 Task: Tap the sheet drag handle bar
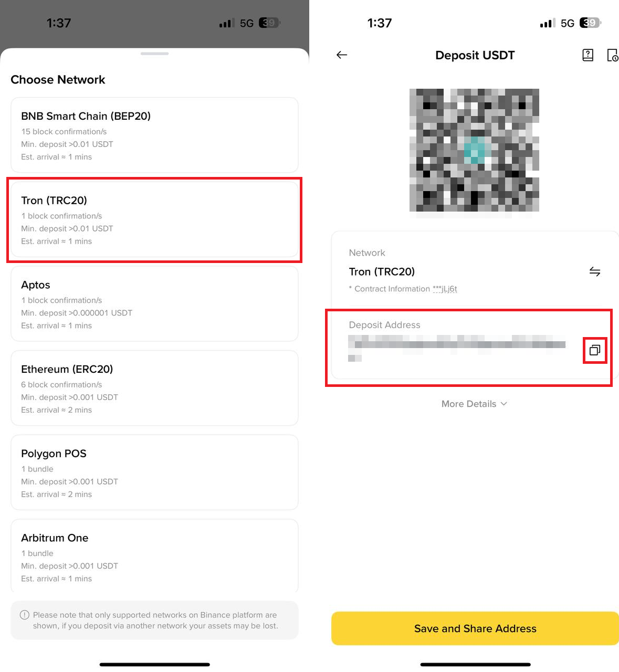tap(154, 54)
